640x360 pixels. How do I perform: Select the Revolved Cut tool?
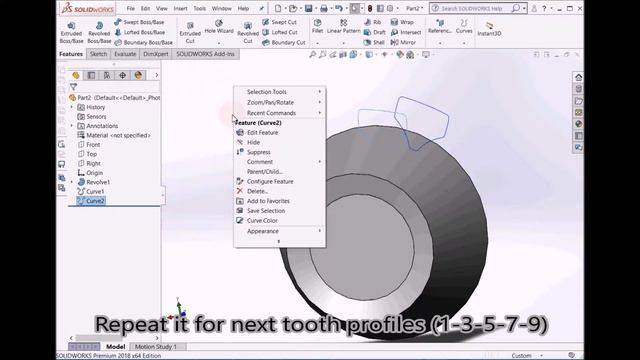coord(248,33)
